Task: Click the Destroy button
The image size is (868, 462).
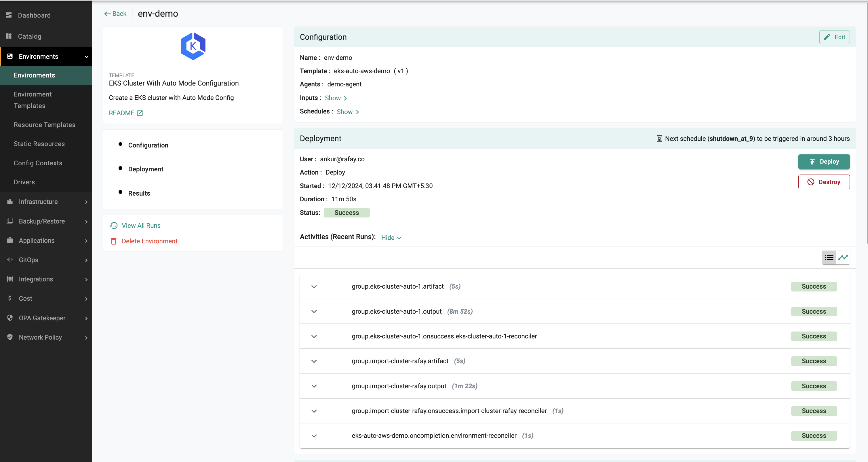Action: coord(824,182)
